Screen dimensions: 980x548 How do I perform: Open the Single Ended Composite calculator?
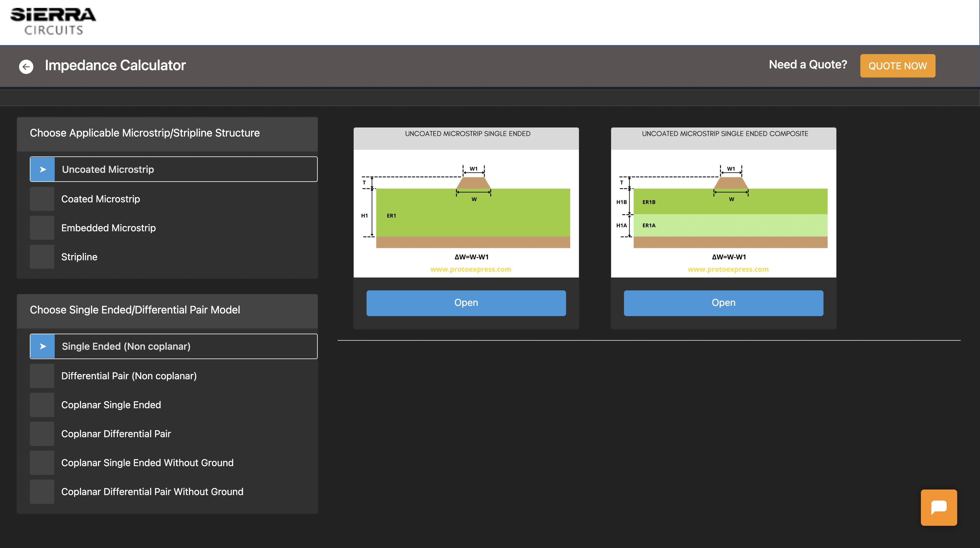pos(723,303)
